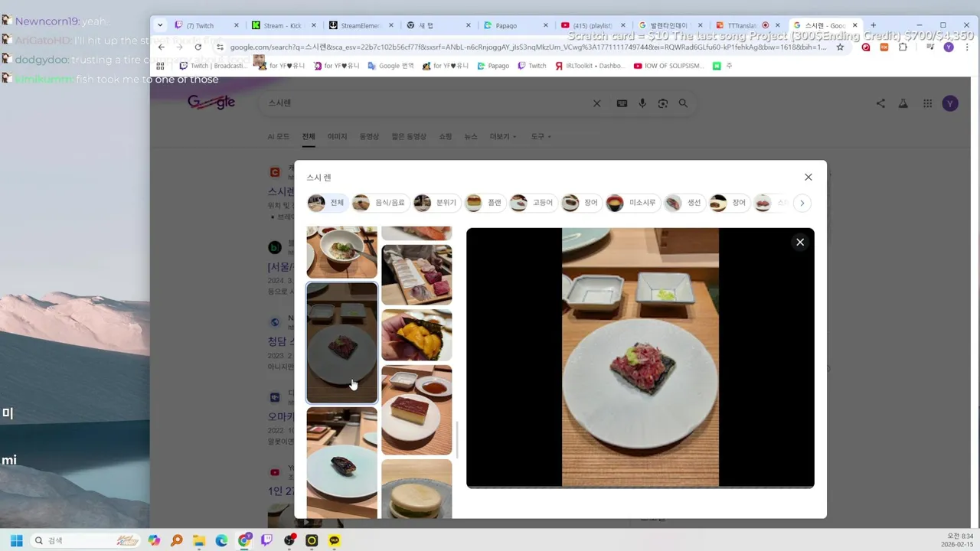This screenshot has height=551, width=980.
Task: Open the IOW OF SOLIPSISM bookmark
Action: (x=668, y=66)
